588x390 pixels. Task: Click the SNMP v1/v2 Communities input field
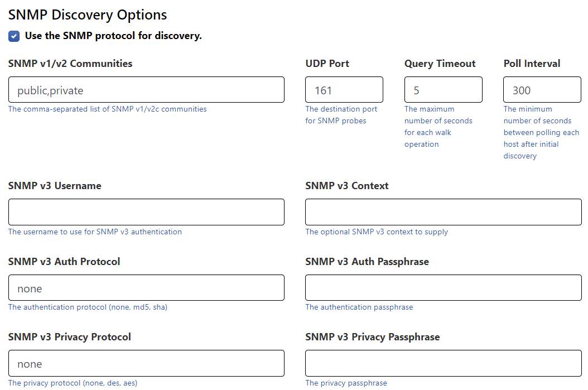[x=146, y=89]
